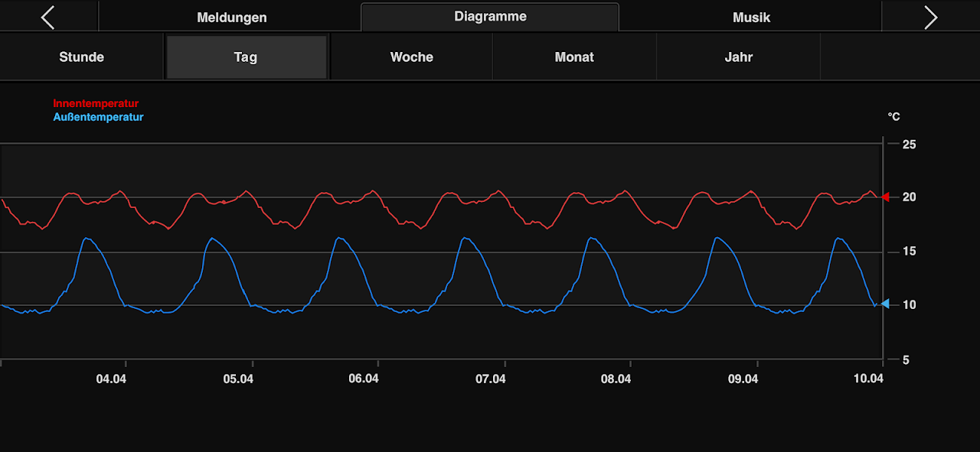Toggle the Außentemperatur legend entry
This screenshot has width=980, height=452.
[98, 117]
